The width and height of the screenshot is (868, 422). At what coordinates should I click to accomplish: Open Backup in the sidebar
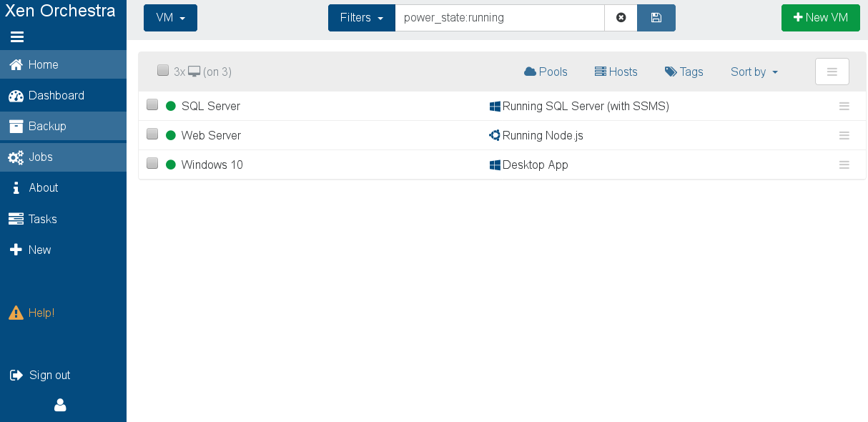tap(63, 126)
